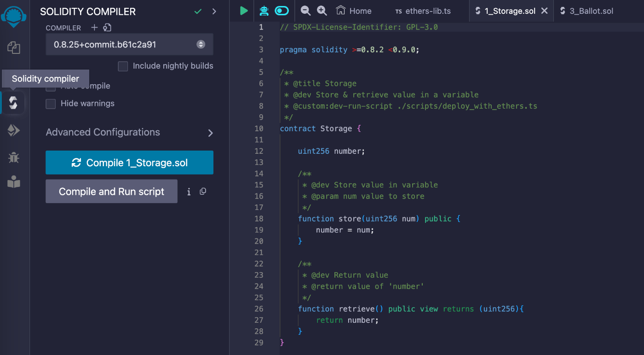Enable Include nightly builds checkbox

coord(123,66)
